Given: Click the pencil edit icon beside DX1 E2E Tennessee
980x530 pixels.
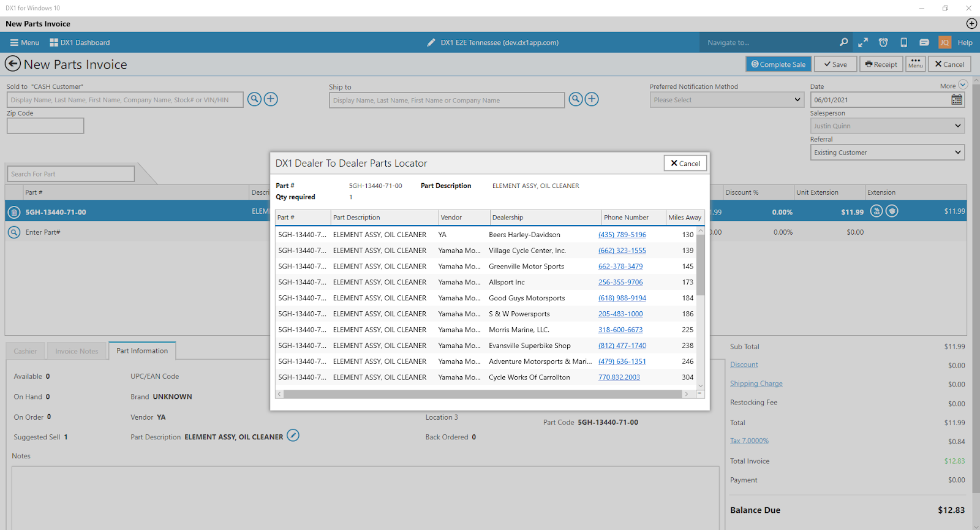Looking at the screenshot, I should tap(431, 42).
